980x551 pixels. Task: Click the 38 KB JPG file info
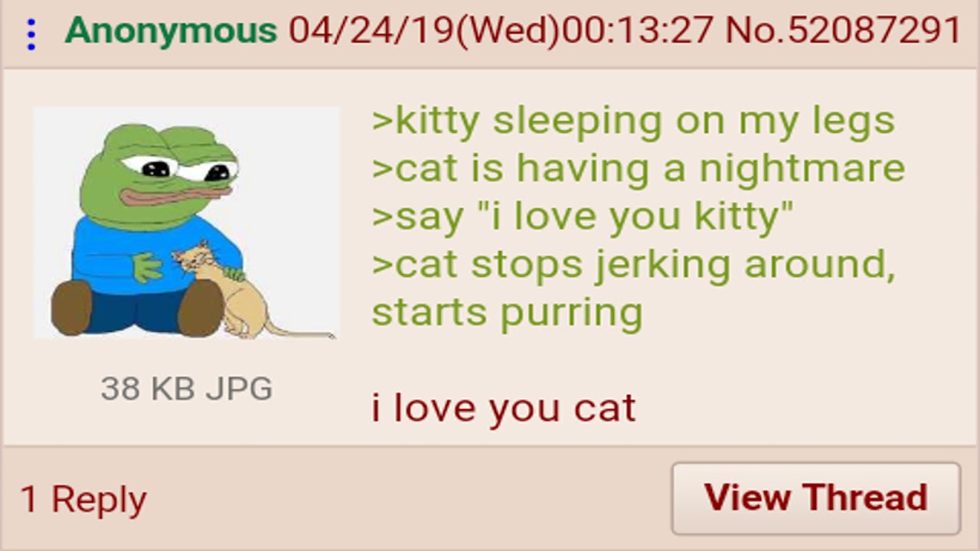point(186,389)
